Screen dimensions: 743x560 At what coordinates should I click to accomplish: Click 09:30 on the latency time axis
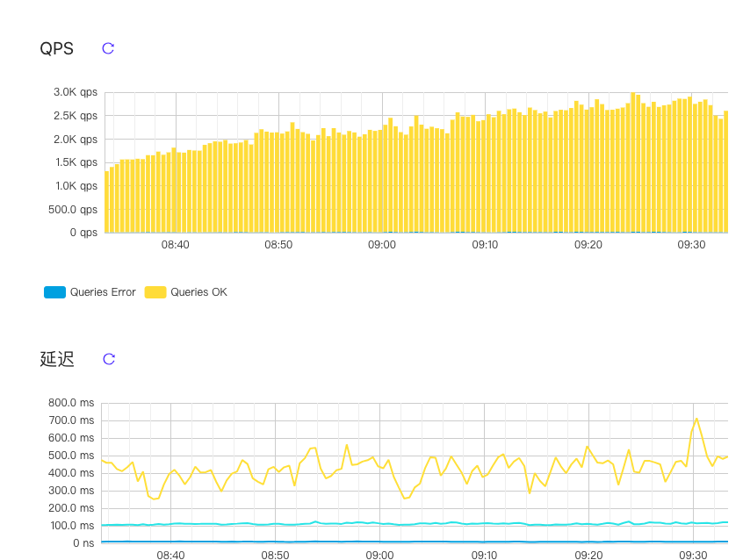pos(693,556)
